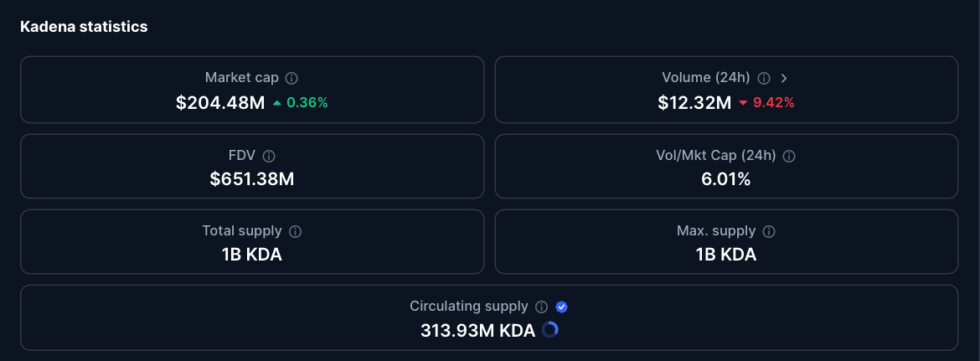Click the Total supply info icon

pyautogui.click(x=295, y=231)
